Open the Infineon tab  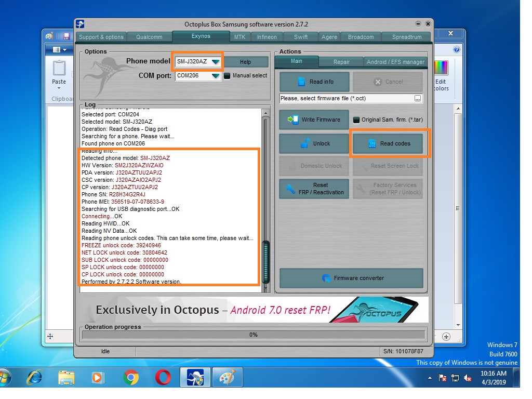point(267,37)
